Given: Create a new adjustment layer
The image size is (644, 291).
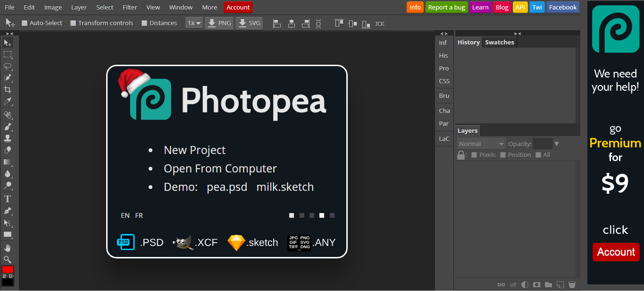Looking at the screenshot, I should click(525, 285).
